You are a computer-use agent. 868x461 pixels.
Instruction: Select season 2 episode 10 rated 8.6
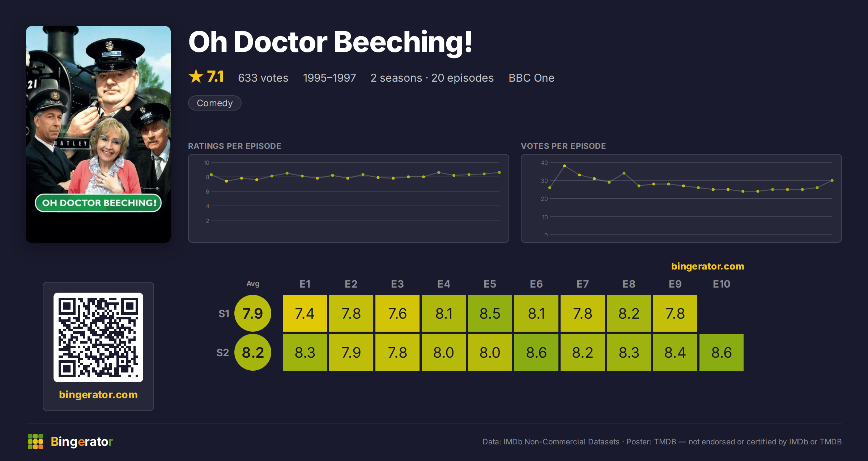(722, 352)
